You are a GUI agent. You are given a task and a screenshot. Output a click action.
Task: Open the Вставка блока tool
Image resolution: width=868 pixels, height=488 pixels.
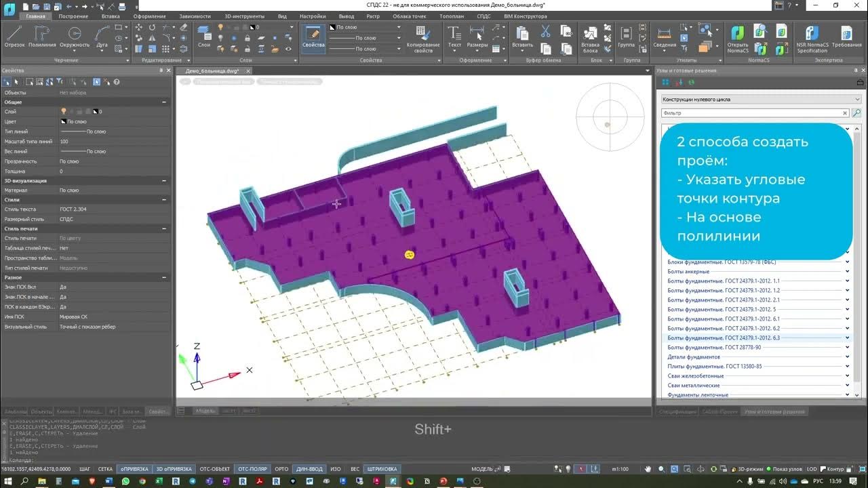click(x=590, y=39)
